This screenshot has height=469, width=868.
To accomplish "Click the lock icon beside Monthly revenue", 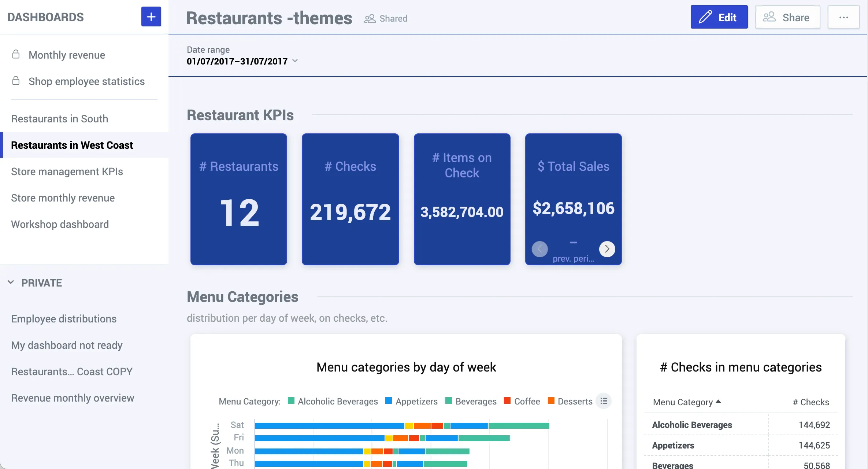I will 16,54.
